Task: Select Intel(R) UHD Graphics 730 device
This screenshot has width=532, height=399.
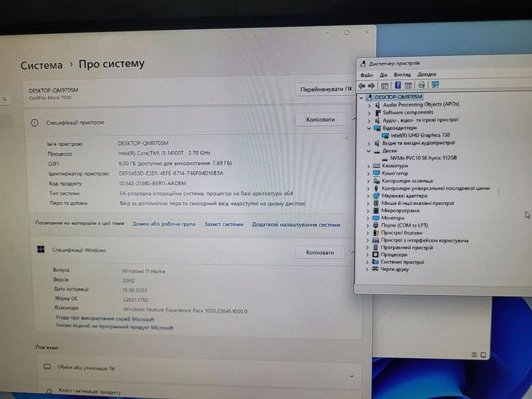Action: click(x=420, y=135)
